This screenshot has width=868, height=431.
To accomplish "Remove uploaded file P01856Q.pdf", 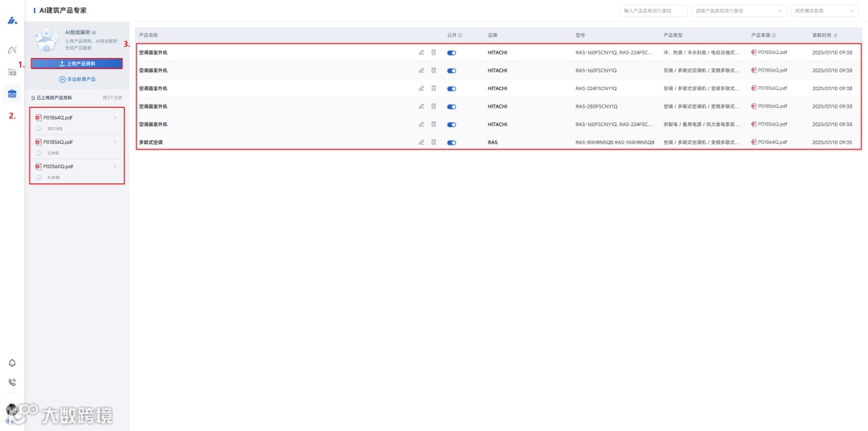I will click(115, 142).
